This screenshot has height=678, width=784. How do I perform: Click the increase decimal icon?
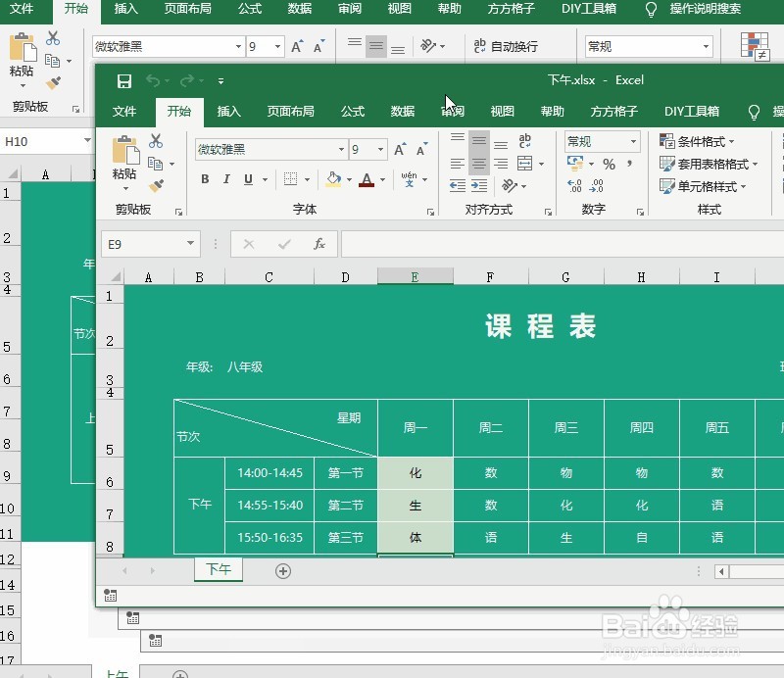(572, 183)
